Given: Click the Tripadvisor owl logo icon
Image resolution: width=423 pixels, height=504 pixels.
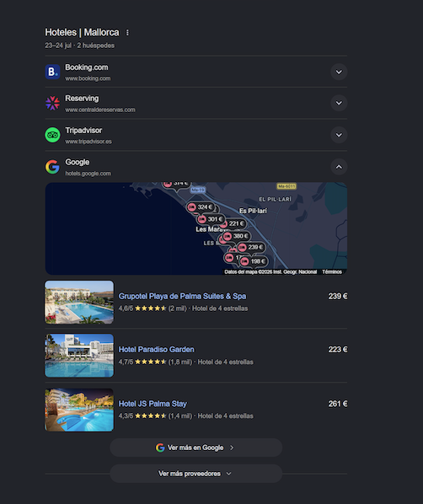Looking at the screenshot, I should (x=52, y=135).
